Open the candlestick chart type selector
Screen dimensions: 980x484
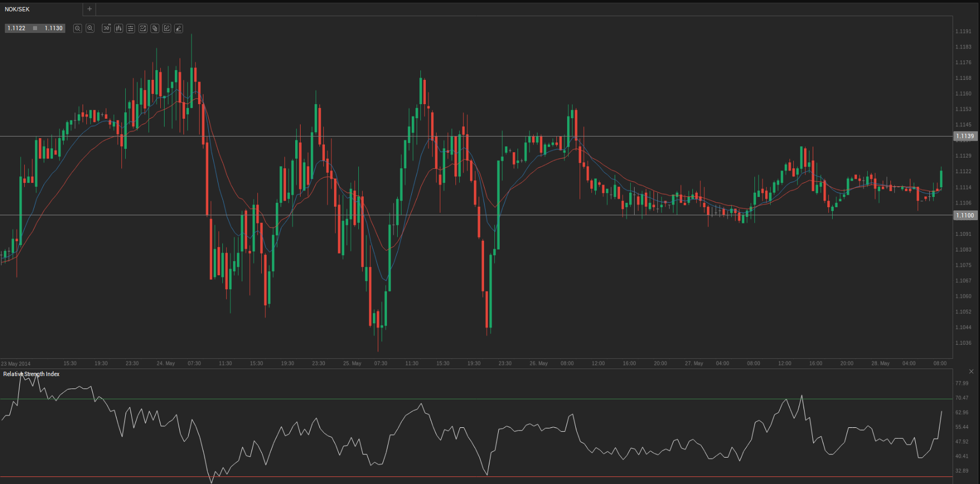pos(119,29)
